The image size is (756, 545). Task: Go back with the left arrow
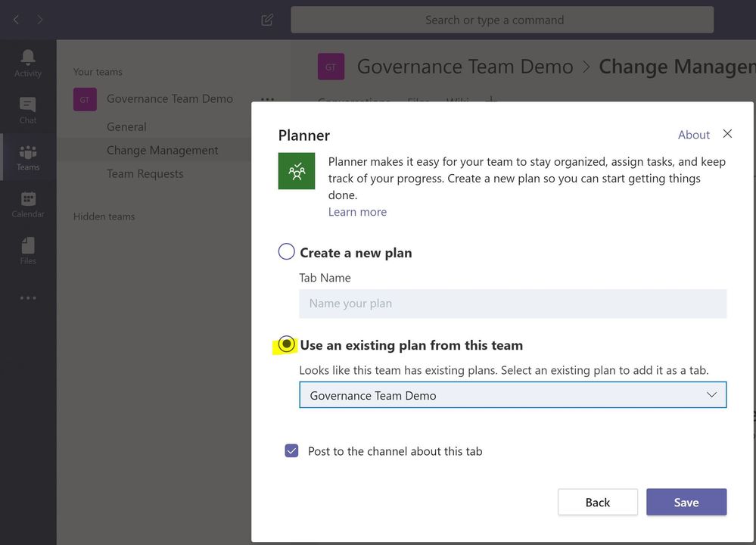(17, 20)
